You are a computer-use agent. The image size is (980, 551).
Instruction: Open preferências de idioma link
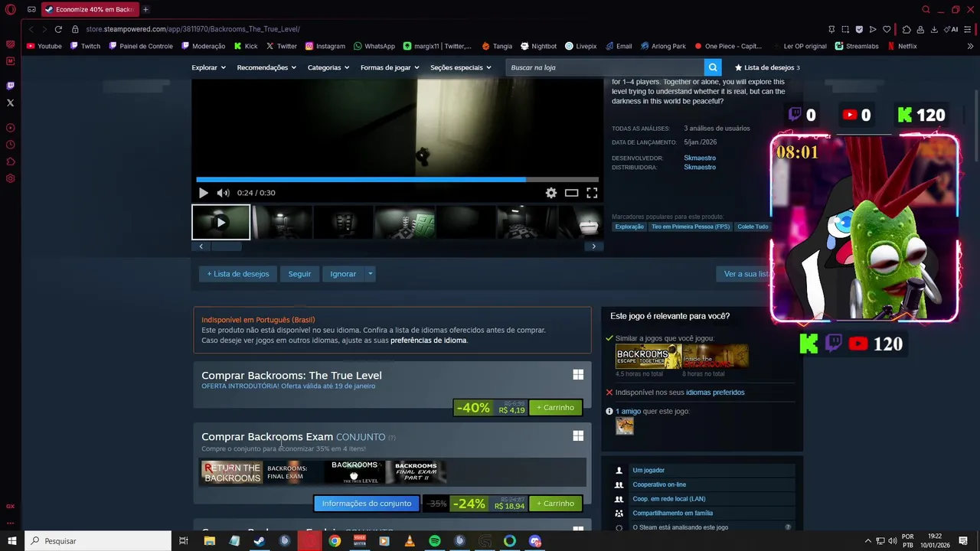[x=428, y=341]
